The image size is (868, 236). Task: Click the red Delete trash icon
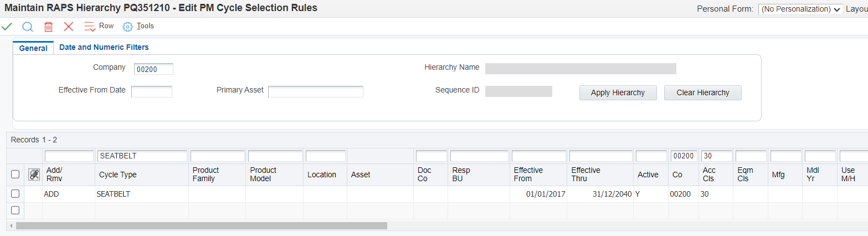click(48, 27)
